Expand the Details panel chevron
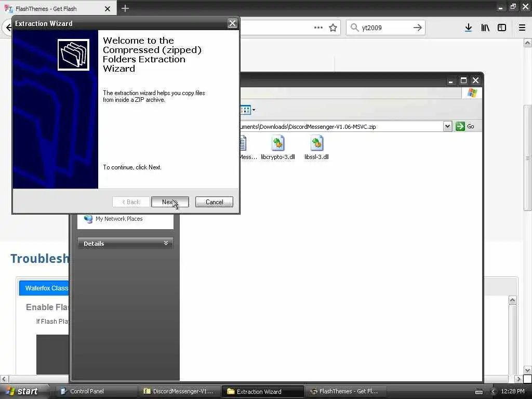Viewport: 532px width, 399px height. tap(166, 243)
